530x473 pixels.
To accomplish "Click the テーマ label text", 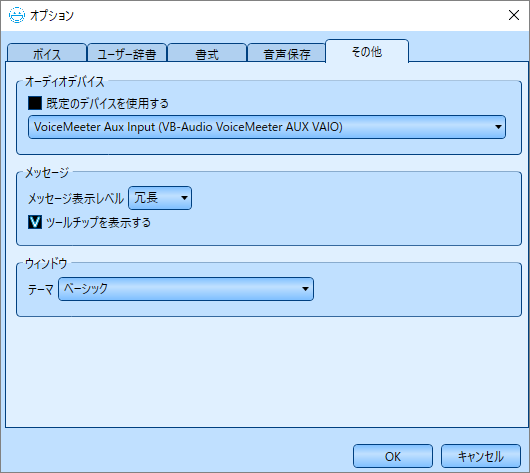I will tap(41, 290).
